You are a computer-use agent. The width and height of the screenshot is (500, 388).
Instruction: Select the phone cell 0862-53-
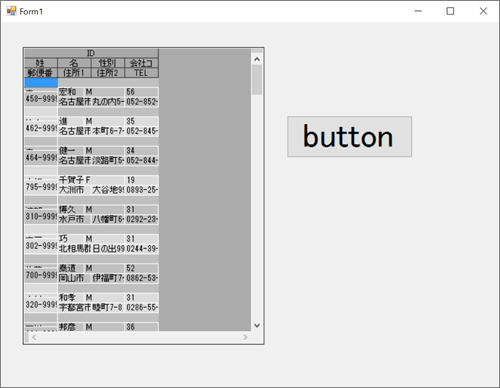coord(142,278)
